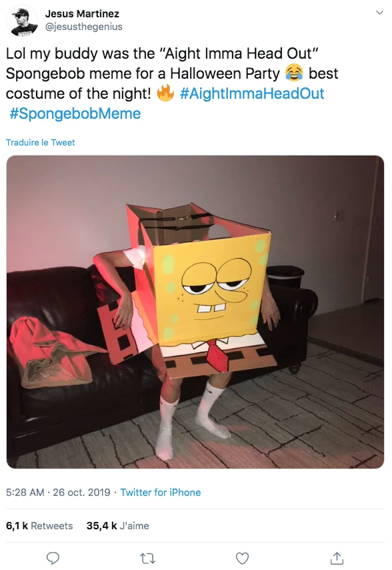
Task: Open the share upload icon
Action: pos(337,557)
